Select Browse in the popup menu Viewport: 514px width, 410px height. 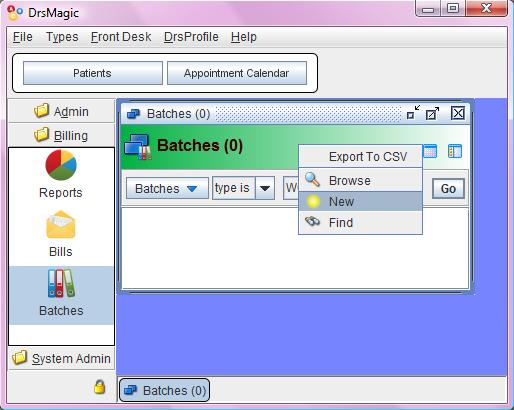coord(361,180)
